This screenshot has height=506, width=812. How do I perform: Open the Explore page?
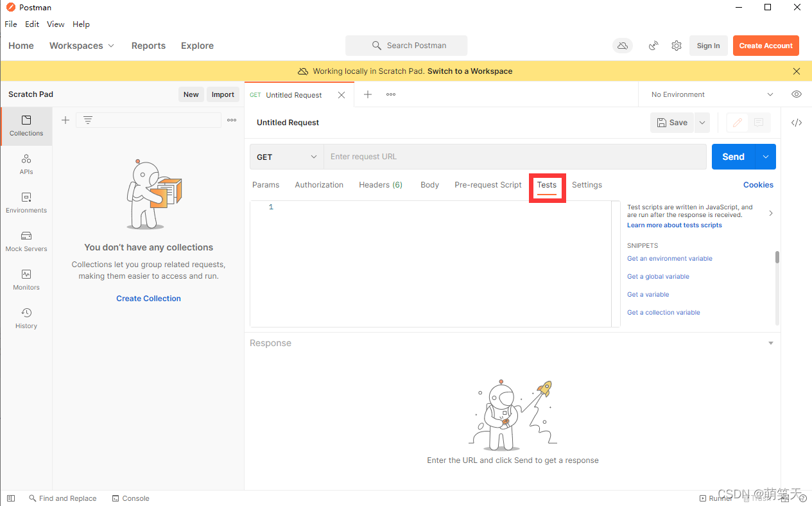coord(197,46)
